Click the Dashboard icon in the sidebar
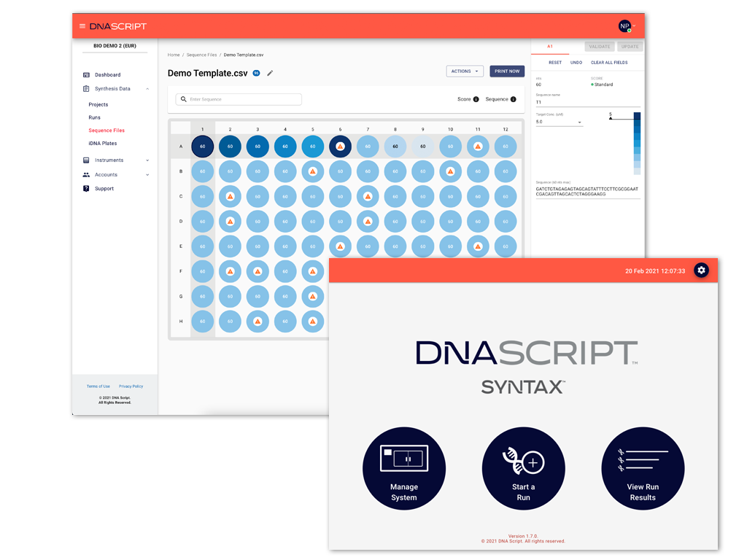Screen dimensions: 747x560 [x=86, y=75]
